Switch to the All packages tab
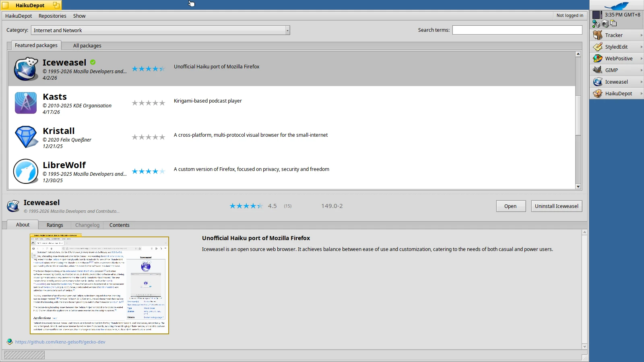 [x=87, y=45]
